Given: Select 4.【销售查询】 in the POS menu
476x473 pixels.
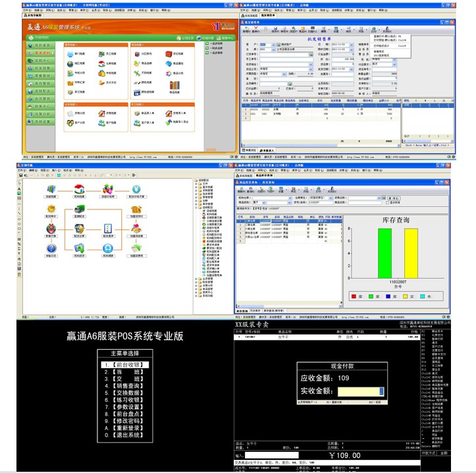Looking at the screenshot, I should point(124,385).
